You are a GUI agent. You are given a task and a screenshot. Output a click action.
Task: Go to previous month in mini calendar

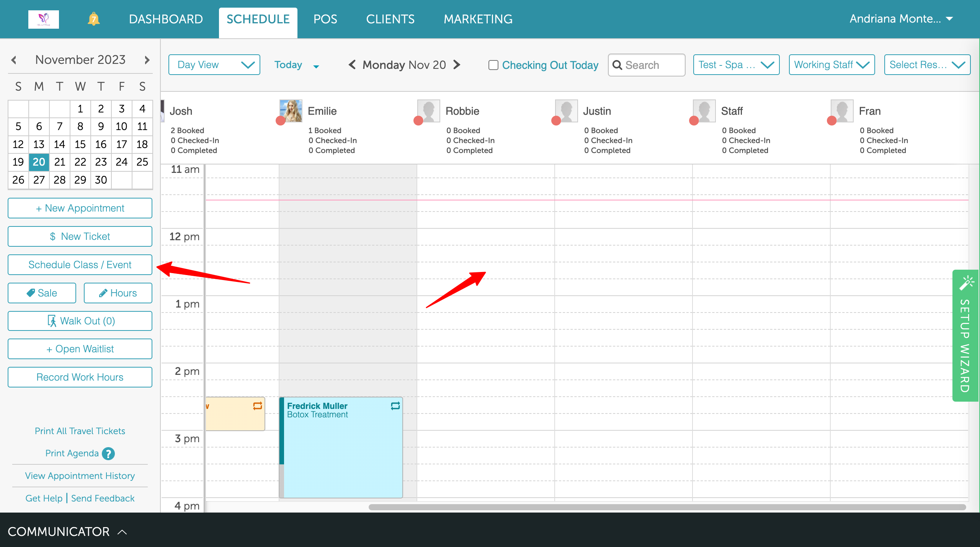(14, 60)
